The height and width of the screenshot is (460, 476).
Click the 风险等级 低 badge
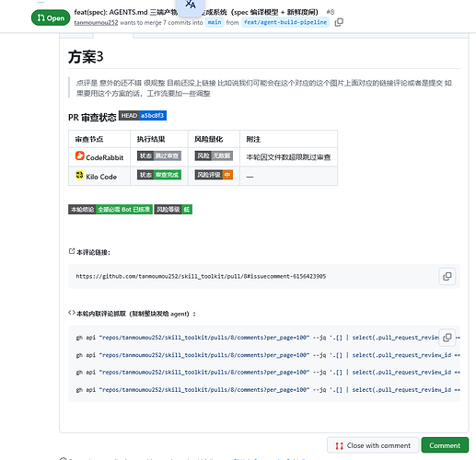(x=173, y=210)
